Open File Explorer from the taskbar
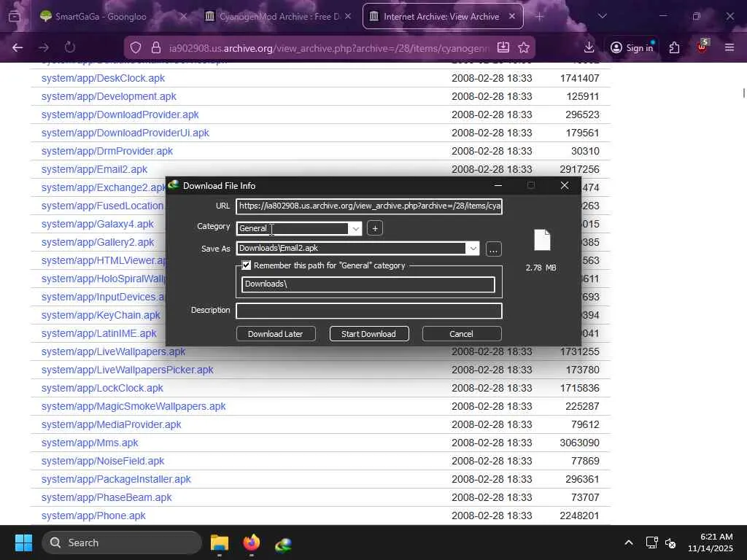747x560 pixels. 220,542
